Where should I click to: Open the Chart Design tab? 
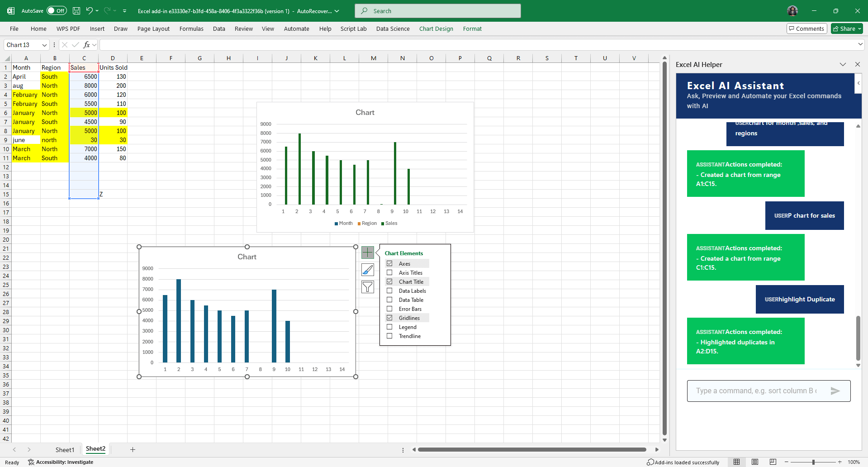[x=436, y=29]
